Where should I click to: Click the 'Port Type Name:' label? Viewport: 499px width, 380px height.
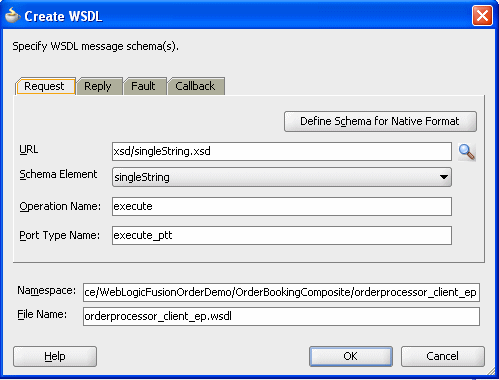(60, 235)
